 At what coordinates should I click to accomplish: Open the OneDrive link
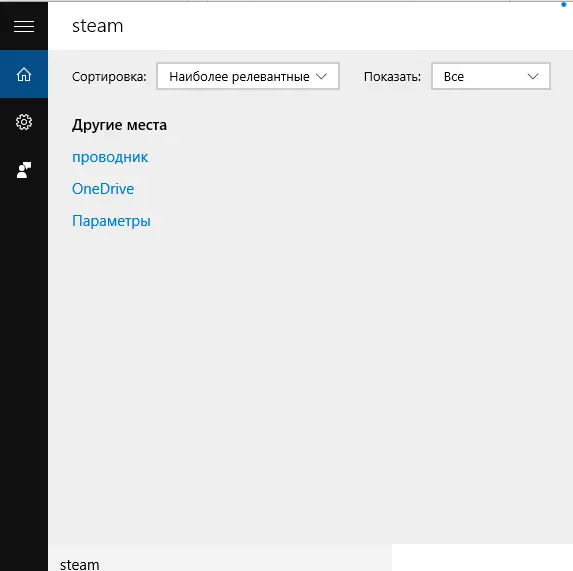pos(103,189)
